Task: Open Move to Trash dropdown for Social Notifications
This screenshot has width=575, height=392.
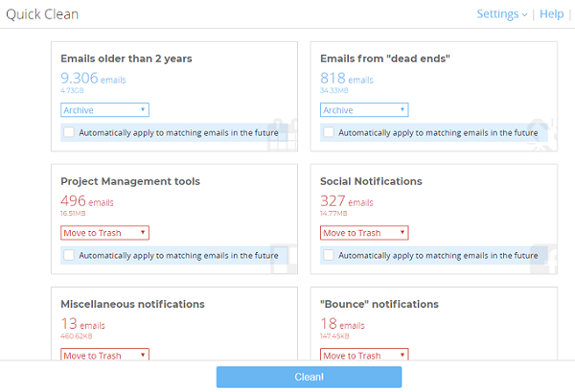Action: pyautogui.click(x=364, y=233)
